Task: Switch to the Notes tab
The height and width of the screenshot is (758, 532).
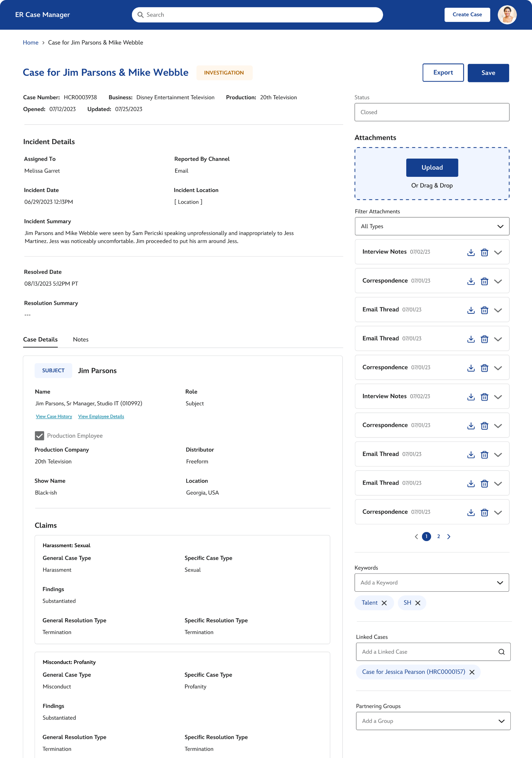Action: click(81, 339)
